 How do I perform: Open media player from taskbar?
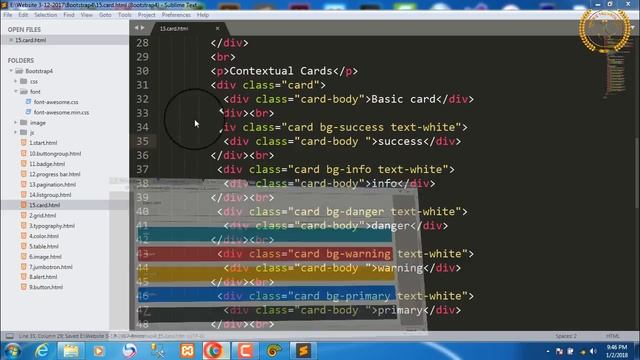[98, 351]
